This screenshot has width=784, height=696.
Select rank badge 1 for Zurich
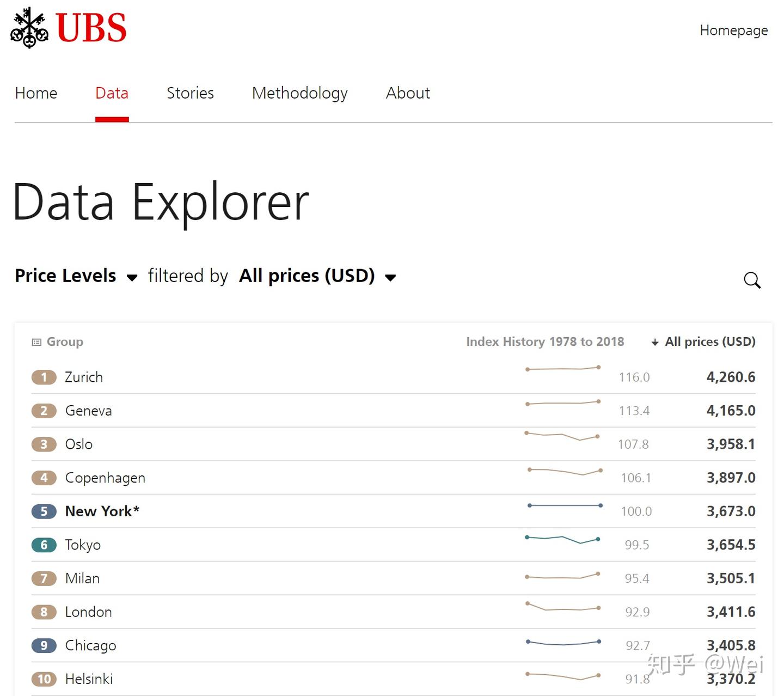(44, 377)
